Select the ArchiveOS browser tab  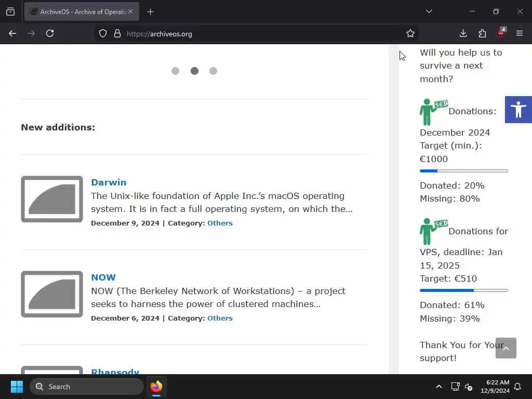pyautogui.click(x=82, y=12)
